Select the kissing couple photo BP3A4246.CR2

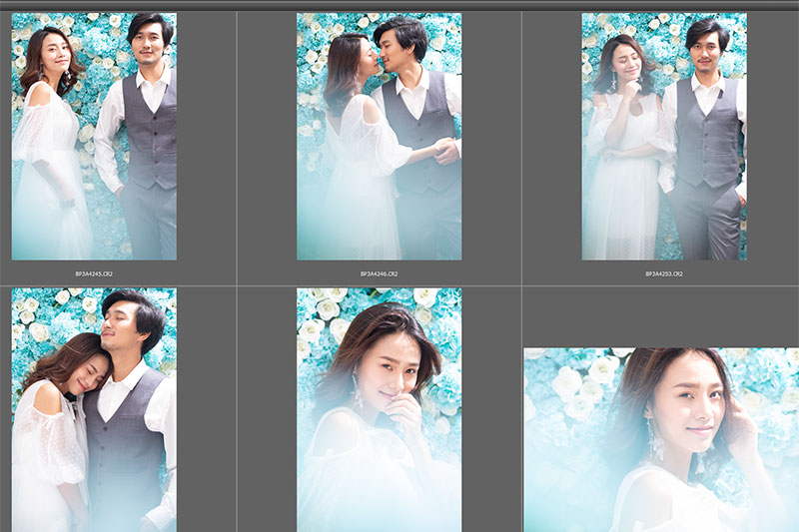click(380, 137)
